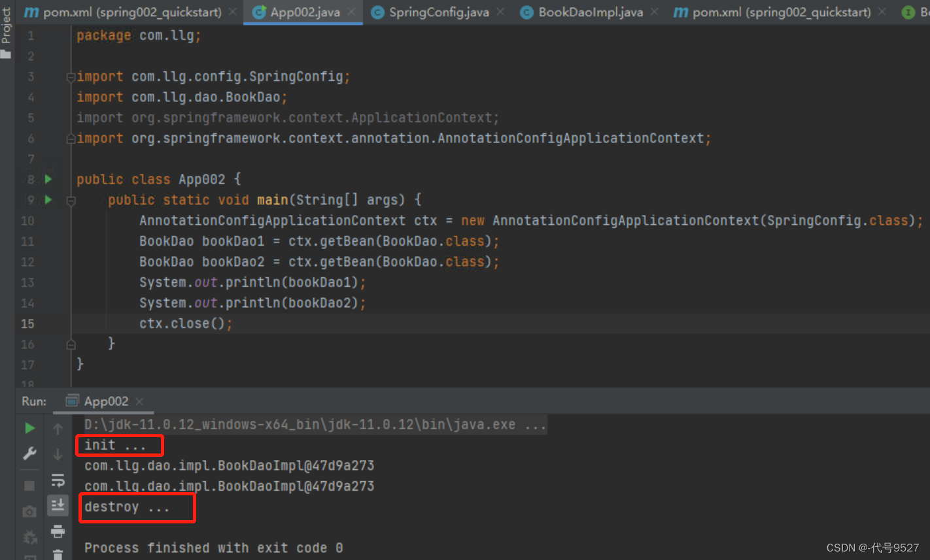Open the Project tool window side tab
Screen dimensions: 930x560
(7, 31)
